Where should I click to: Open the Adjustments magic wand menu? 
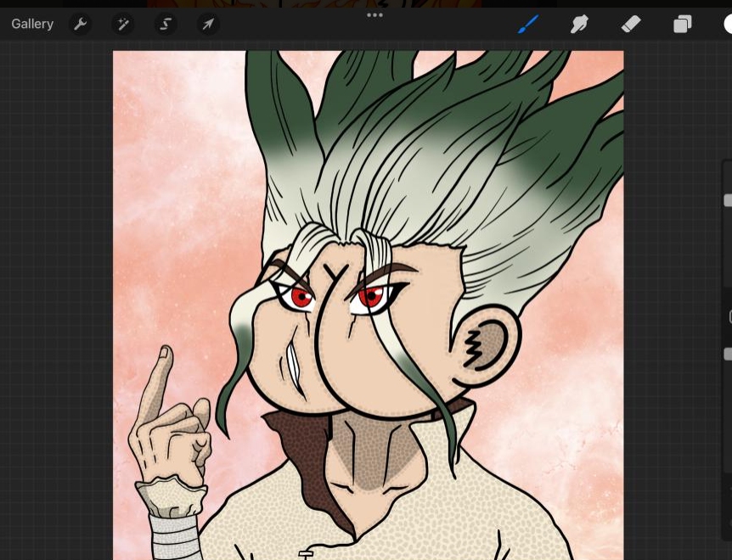[x=123, y=24]
